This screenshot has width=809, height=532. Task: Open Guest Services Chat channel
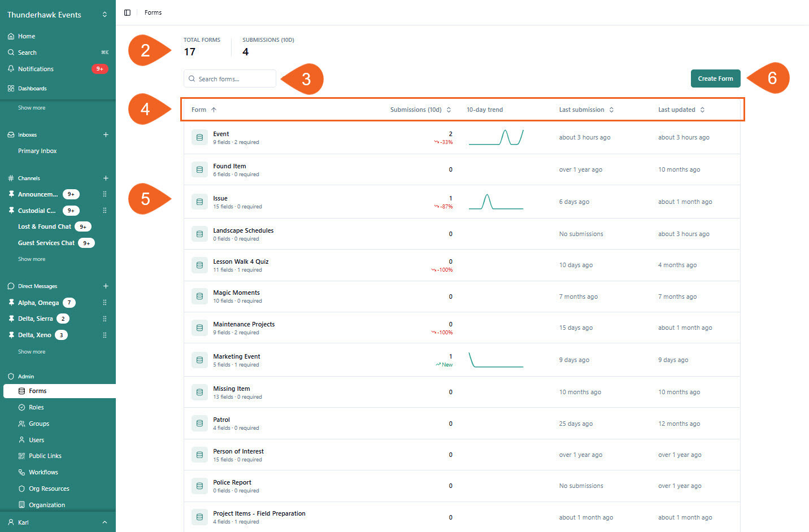46,243
